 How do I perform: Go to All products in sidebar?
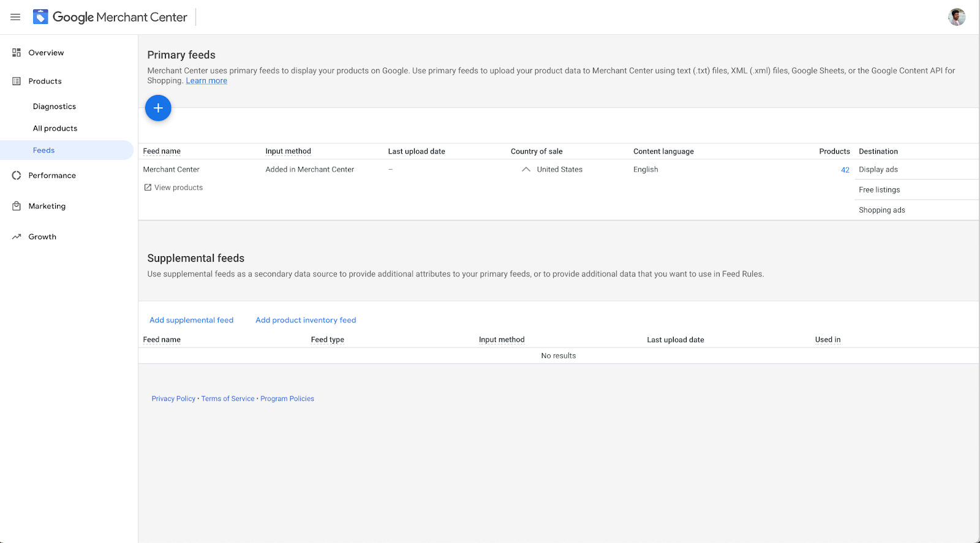pyautogui.click(x=55, y=129)
